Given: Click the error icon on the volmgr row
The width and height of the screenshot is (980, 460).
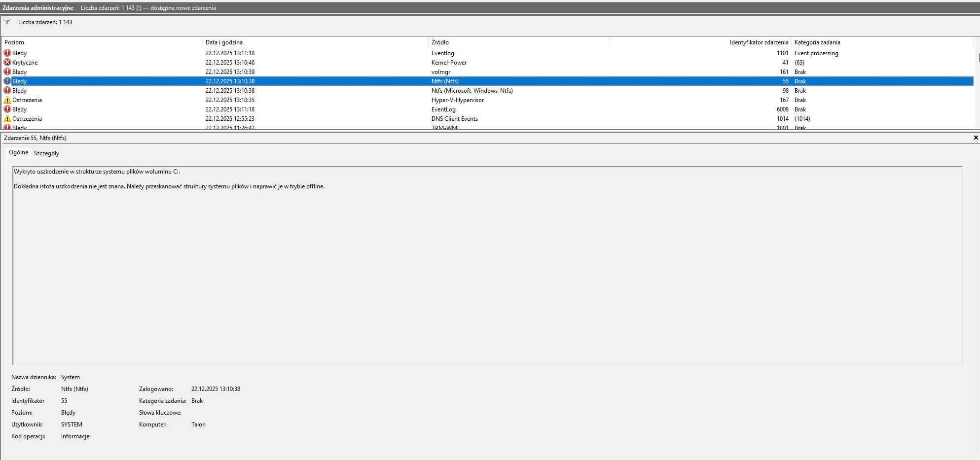Looking at the screenshot, I should coord(7,71).
